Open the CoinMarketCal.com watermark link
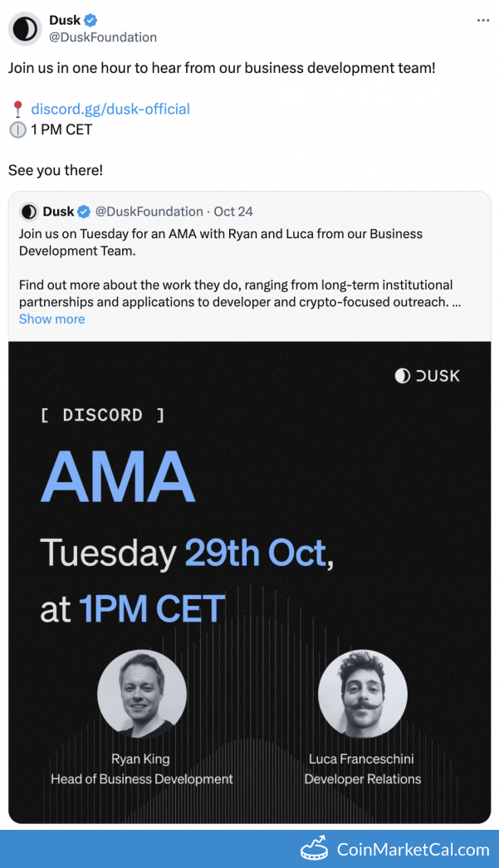Image resolution: width=499 pixels, height=868 pixels. [x=413, y=849]
